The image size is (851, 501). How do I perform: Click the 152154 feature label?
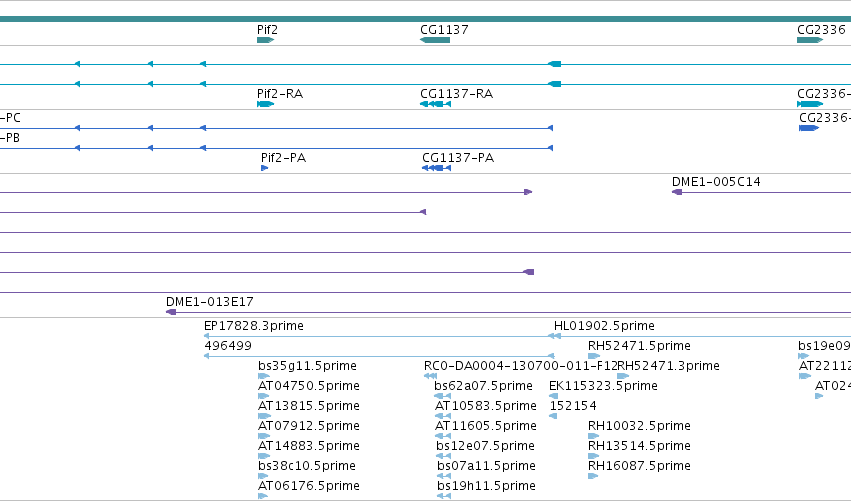573,406
